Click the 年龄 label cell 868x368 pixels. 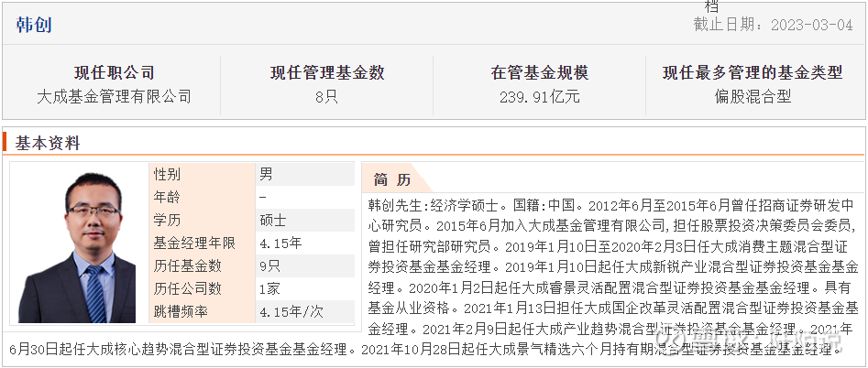pos(202,197)
